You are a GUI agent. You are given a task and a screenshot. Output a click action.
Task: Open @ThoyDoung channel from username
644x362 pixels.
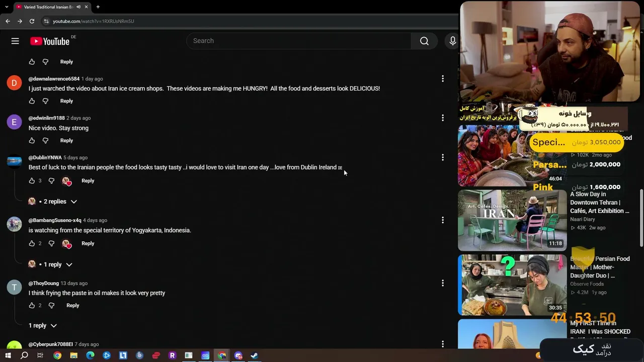(x=44, y=284)
